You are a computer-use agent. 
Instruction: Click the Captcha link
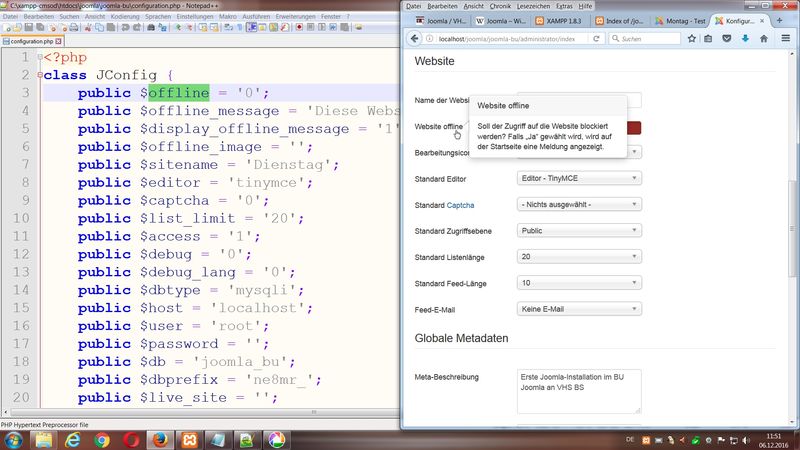460,205
